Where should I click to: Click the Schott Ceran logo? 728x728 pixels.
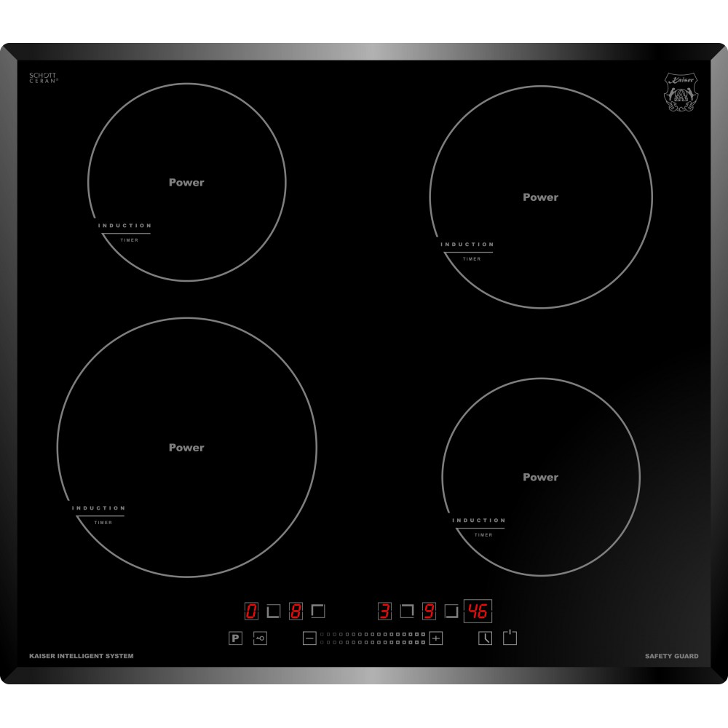click(43, 78)
